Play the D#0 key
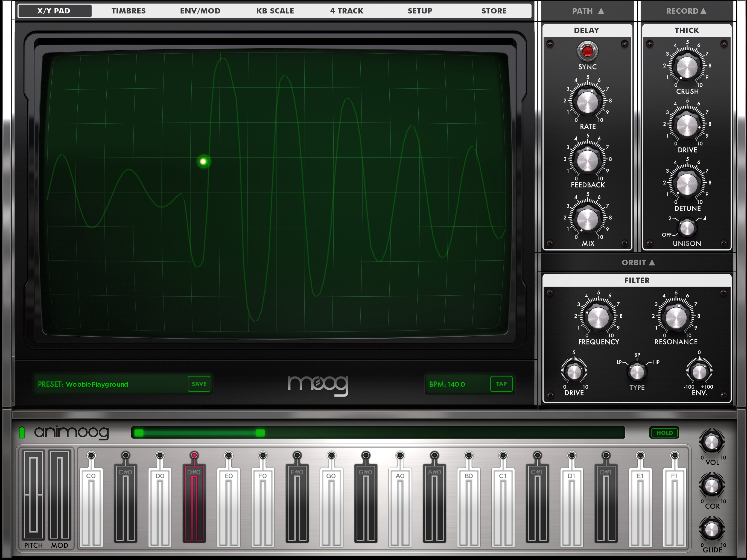The height and width of the screenshot is (560, 747). pyautogui.click(x=194, y=503)
